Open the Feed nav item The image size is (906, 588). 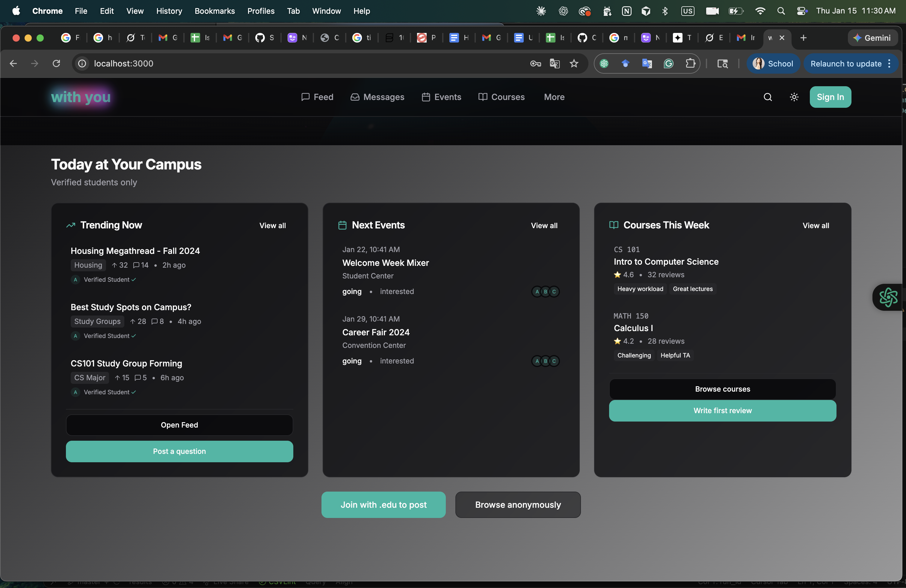pos(317,97)
